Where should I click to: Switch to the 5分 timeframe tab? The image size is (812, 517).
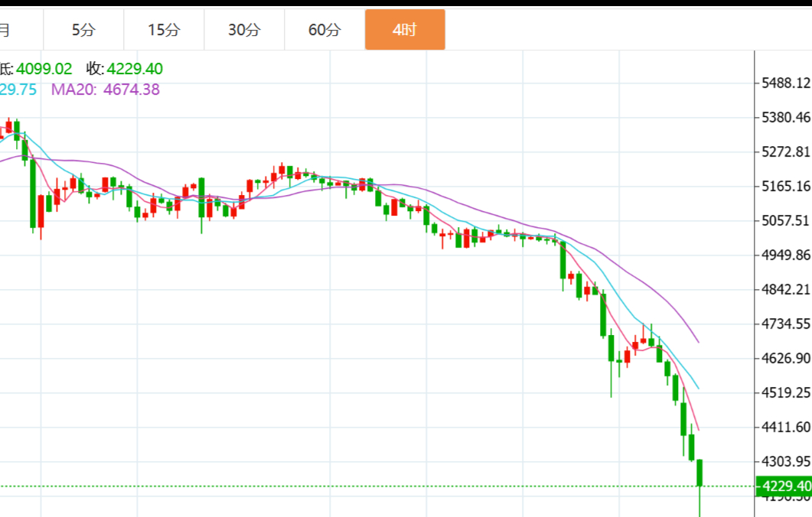tap(83, 30)
